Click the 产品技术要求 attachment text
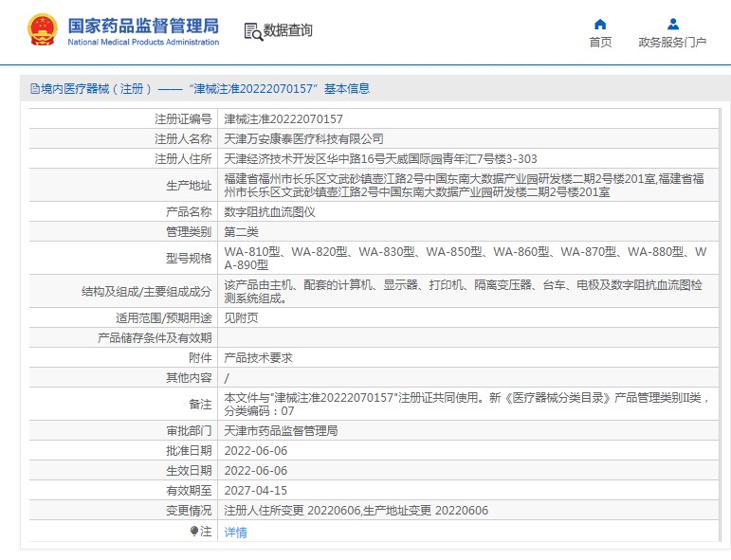 coord(258,357)
